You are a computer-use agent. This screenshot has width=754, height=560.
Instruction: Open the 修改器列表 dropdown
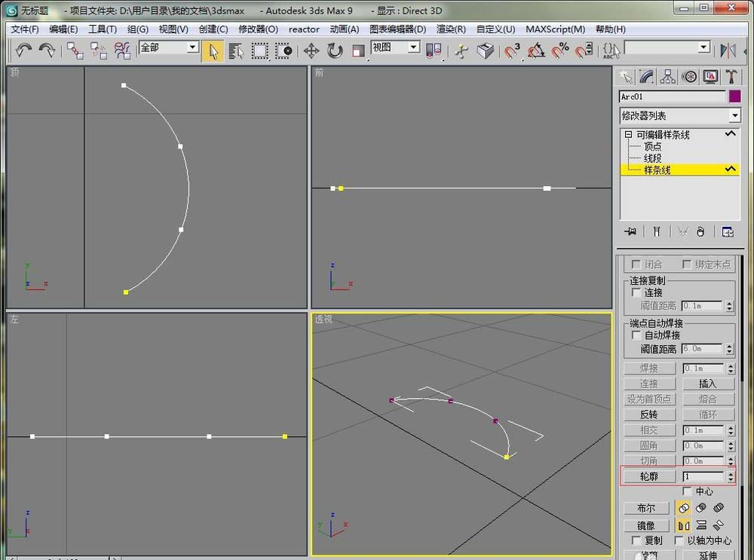tap(734, 116)
